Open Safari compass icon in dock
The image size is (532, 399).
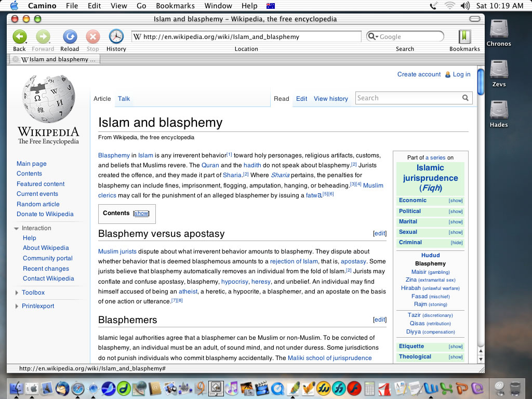[78, 388]
